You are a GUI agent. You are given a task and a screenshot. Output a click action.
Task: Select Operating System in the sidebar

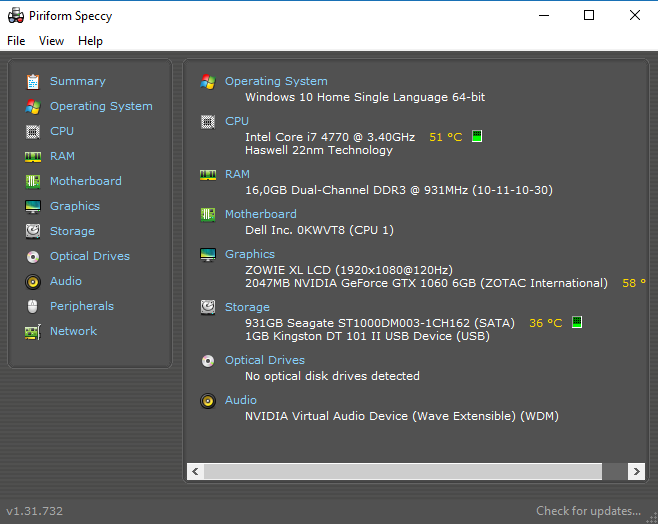[101, 106]
